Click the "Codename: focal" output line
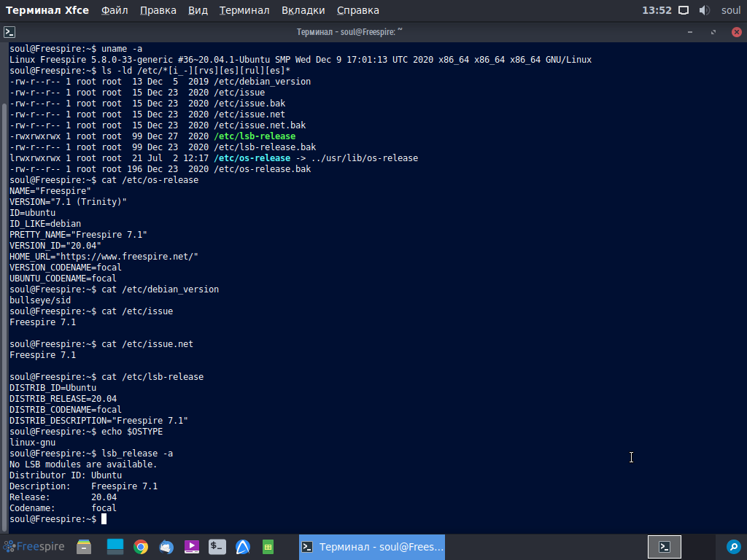Image resolution: width=747 pixels, height=560 pixels. coord(63,508)
